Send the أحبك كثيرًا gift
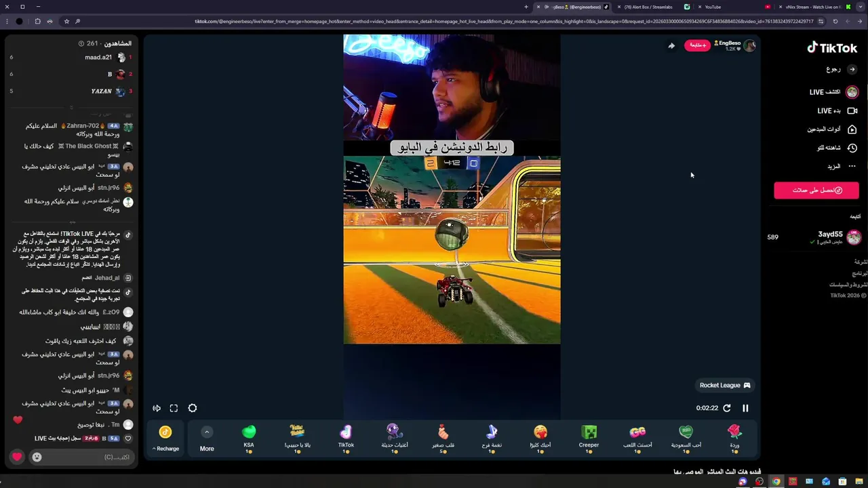 (540, 438)
